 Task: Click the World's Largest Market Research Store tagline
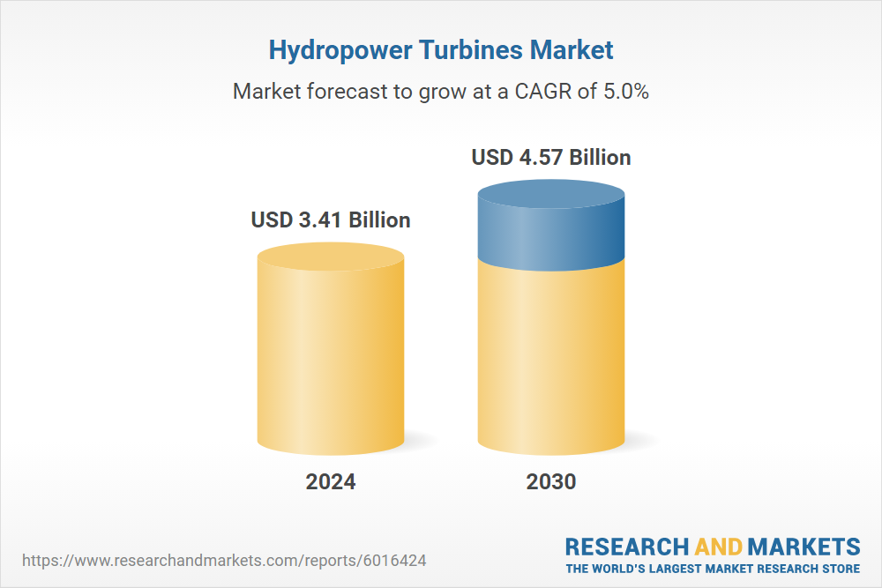click(x=713, y=569)
